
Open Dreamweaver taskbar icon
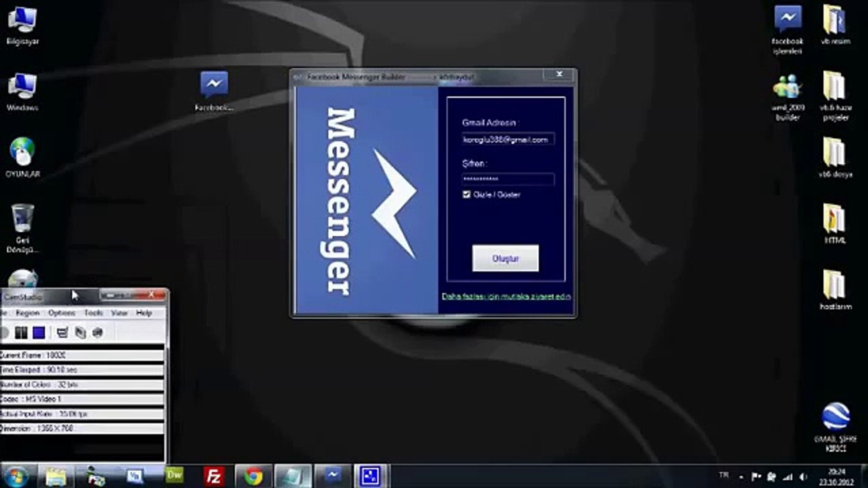[x=175, y=475]
